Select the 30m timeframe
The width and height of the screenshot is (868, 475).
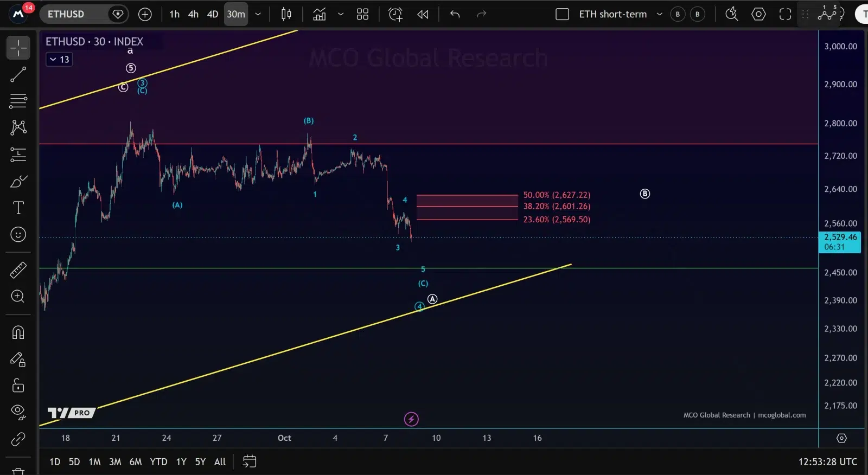coord(236,14)
